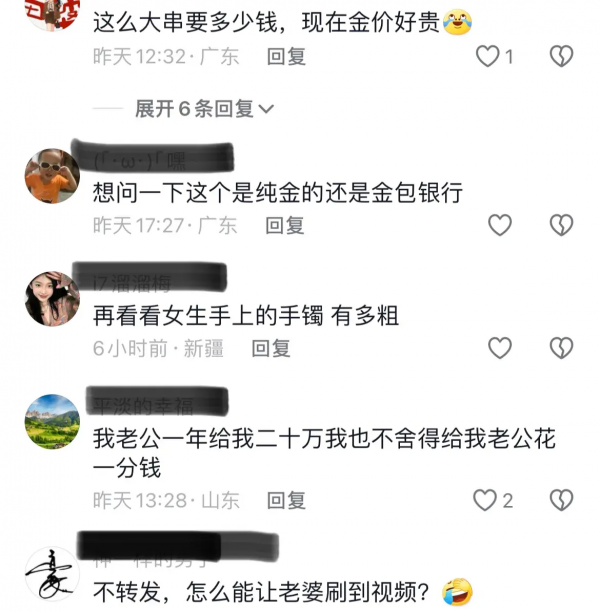Open the calligraphy signature avatar profile
The height and width of the screenshot is (612, 600).
[x=52, y=574]
